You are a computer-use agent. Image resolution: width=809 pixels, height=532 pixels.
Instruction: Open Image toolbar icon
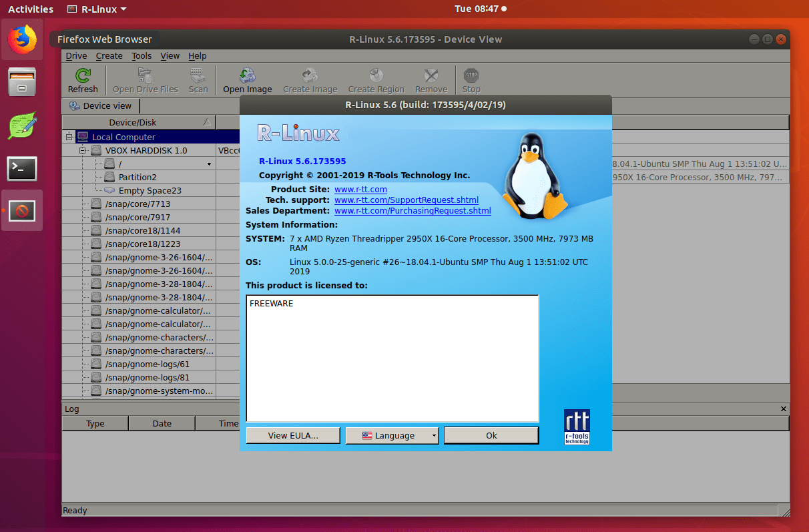248,75
